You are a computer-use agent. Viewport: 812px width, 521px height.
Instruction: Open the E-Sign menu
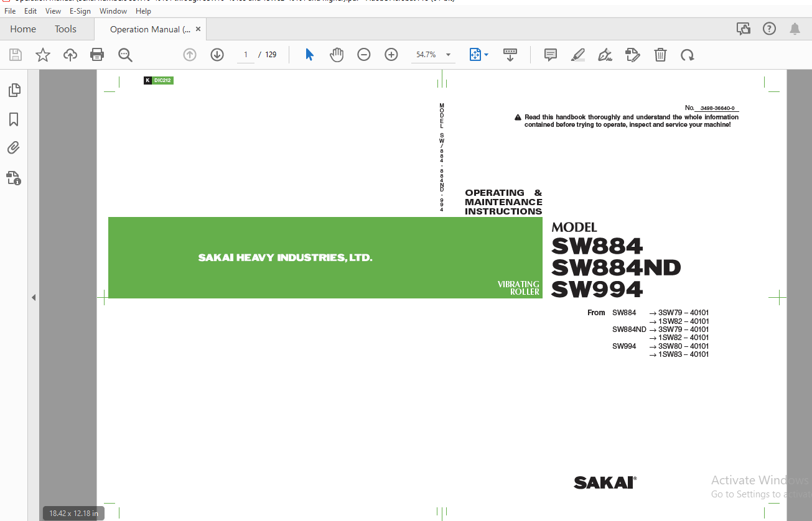[x=80, y=11]
